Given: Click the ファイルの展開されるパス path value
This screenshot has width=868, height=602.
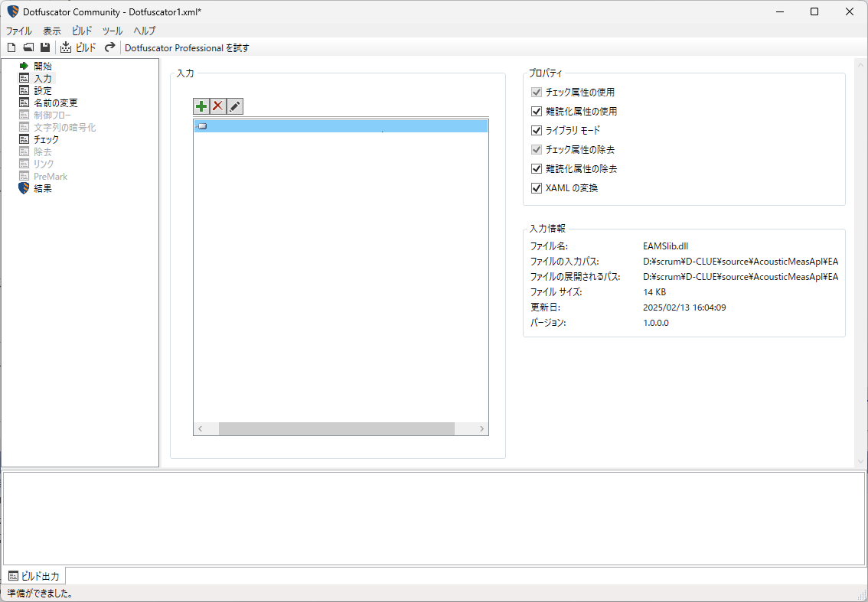Looking at the screenshot, I should click(x=741, y=276).
